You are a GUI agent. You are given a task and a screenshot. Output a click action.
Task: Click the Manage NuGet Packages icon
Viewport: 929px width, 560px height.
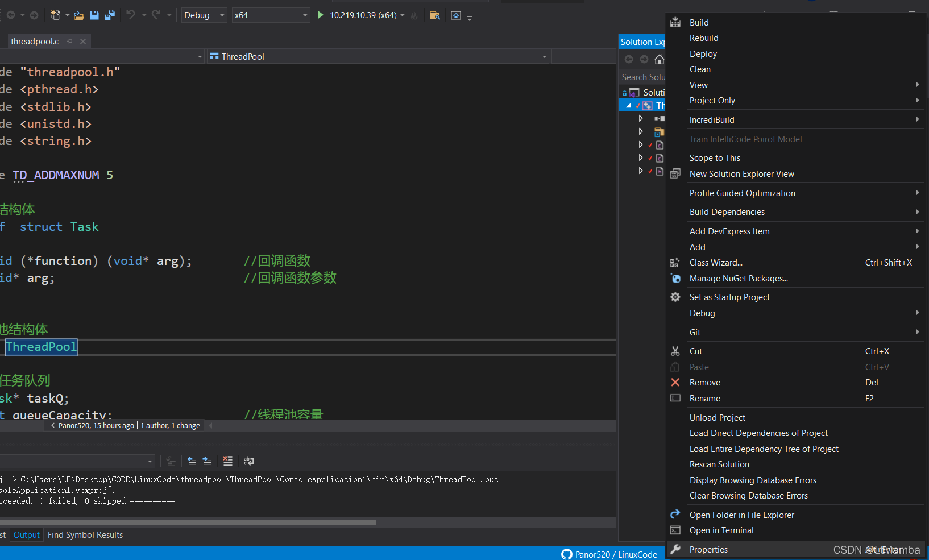tap(675, 279)
